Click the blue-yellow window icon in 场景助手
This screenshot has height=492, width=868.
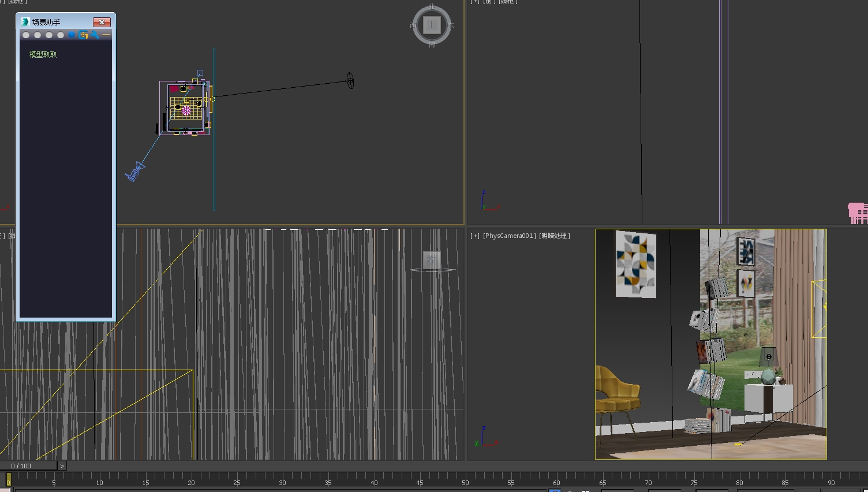pyautogui.click(x=83, y=35)
